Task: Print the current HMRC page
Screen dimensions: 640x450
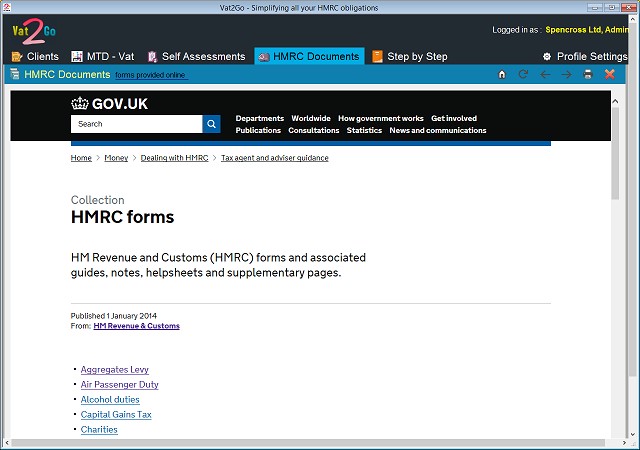Action: pos(588,74)
